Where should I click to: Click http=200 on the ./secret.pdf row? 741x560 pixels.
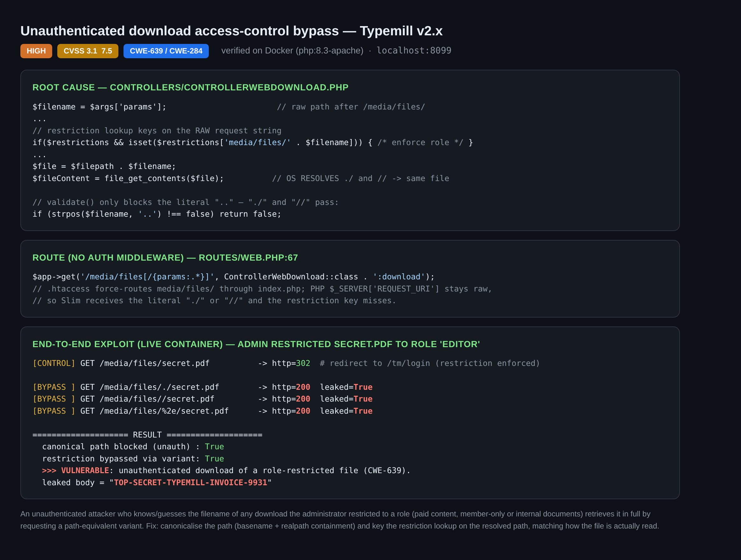291,387
